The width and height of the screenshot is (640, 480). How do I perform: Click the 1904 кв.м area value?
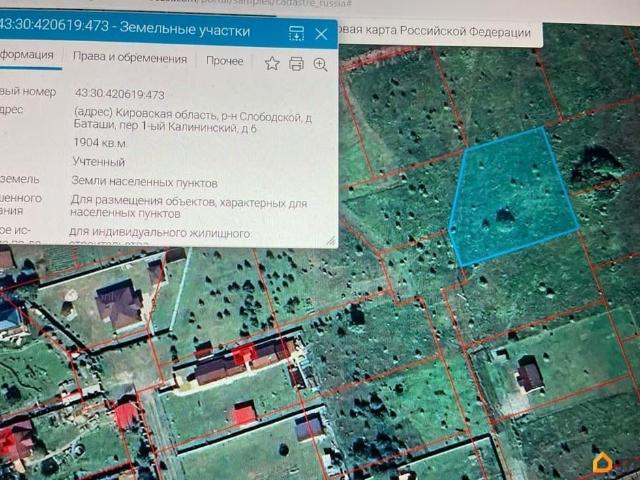(x=100, y=143)
